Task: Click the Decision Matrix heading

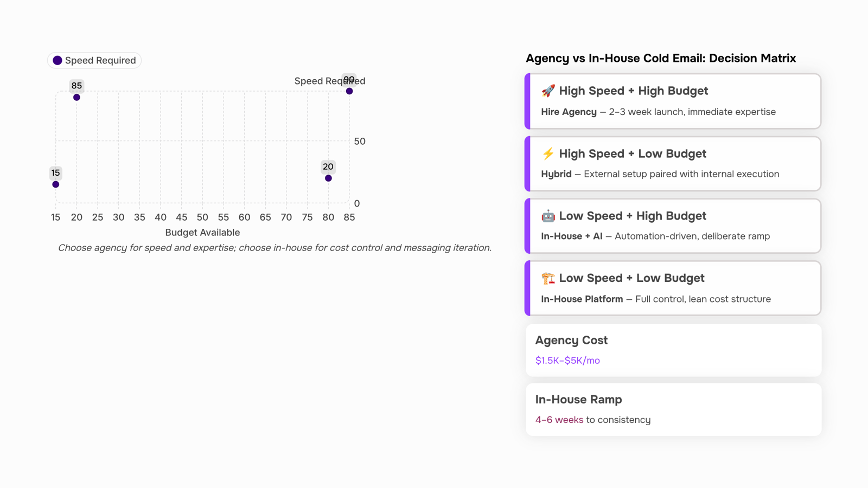Action: [x=661, y=59]
